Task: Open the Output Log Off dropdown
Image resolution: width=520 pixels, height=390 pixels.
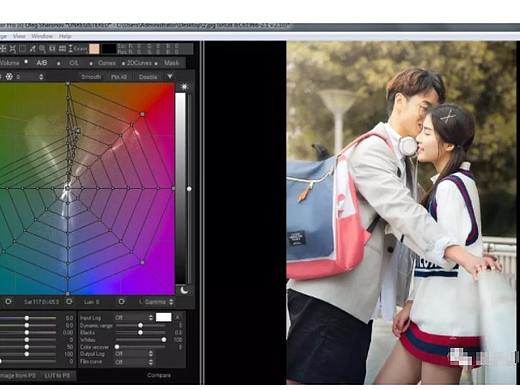Action: point(134,354)
